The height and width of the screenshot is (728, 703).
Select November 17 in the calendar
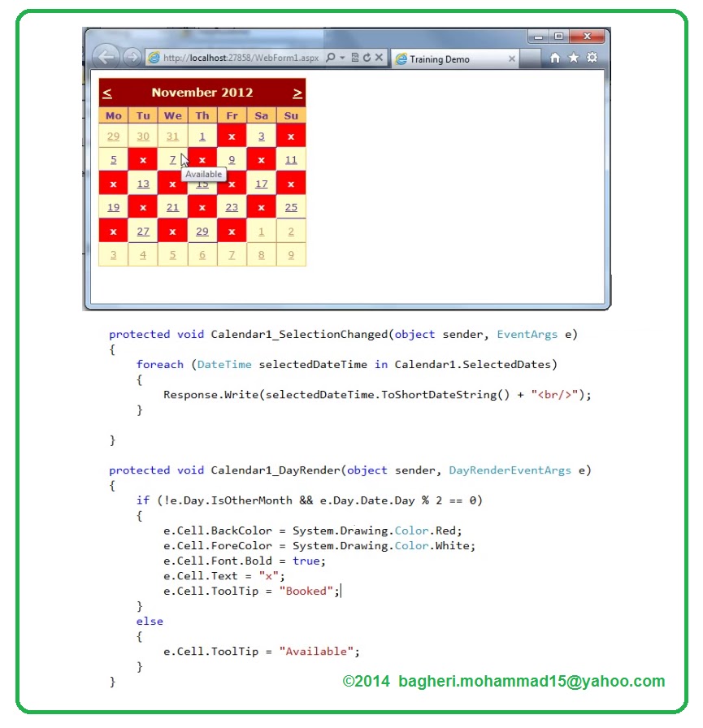click(x=262, y=184)
